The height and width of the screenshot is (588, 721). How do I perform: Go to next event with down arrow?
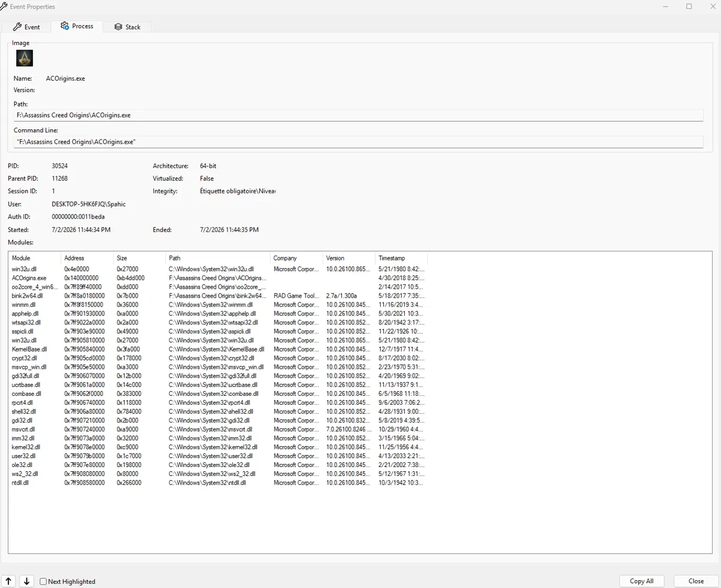[26, 581]
